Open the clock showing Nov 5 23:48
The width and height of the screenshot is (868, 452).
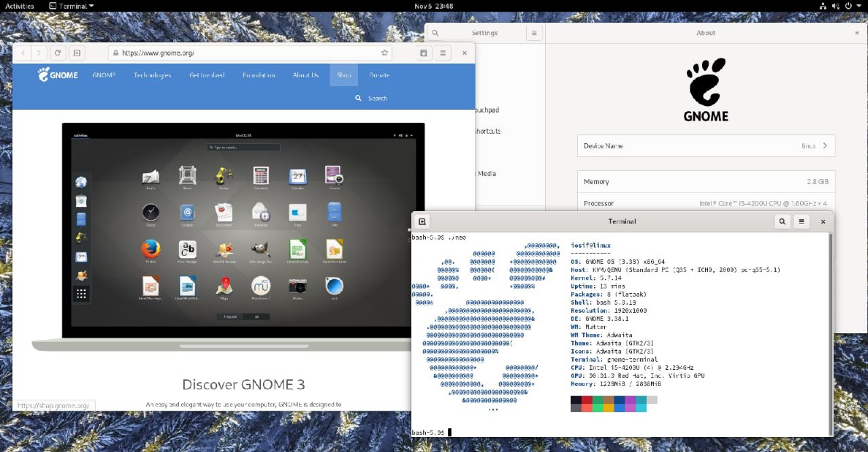(x=434, y=6)
